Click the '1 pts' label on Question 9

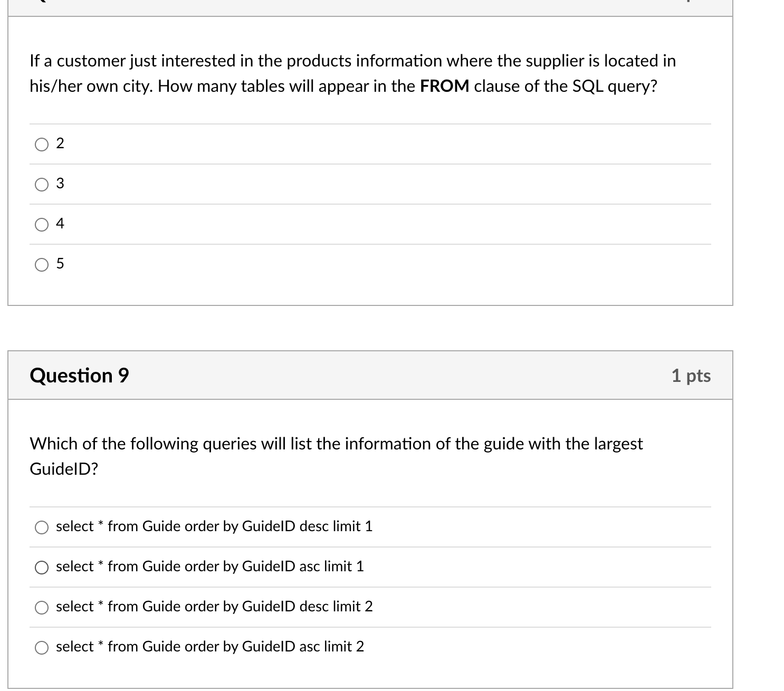(x=691, y=375)
